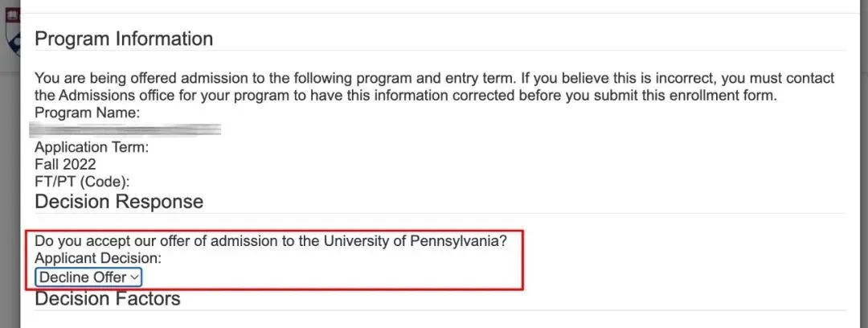Viewport: 868px width, 328px height.
Task: Click the Applicant Decision label
Action: [x=98, y=259]
